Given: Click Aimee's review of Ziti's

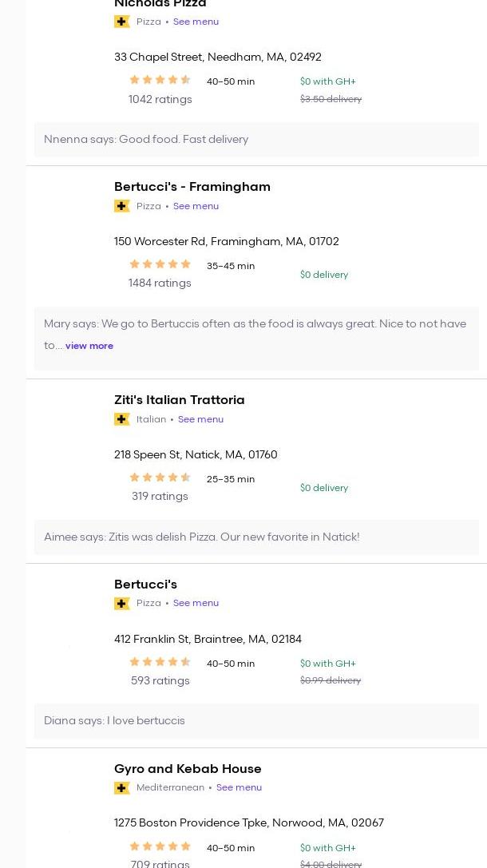Looking at the screenshot, I should coord(201,537).
